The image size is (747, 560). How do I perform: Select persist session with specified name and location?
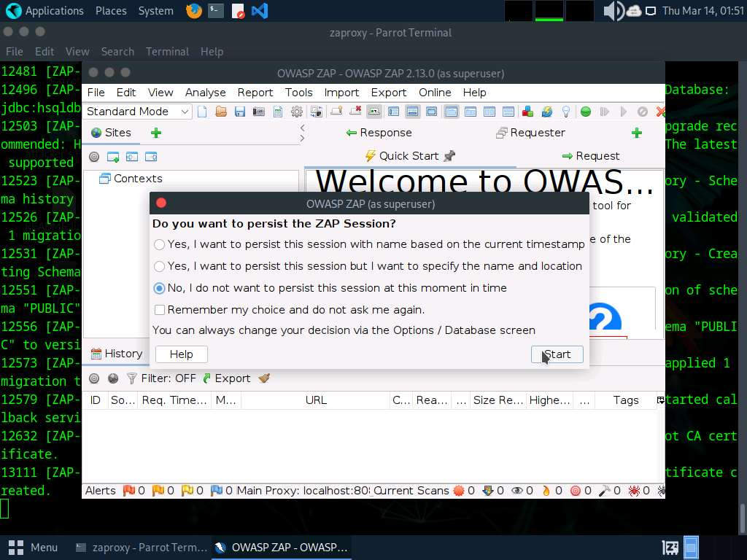click(x=159, y=266)
